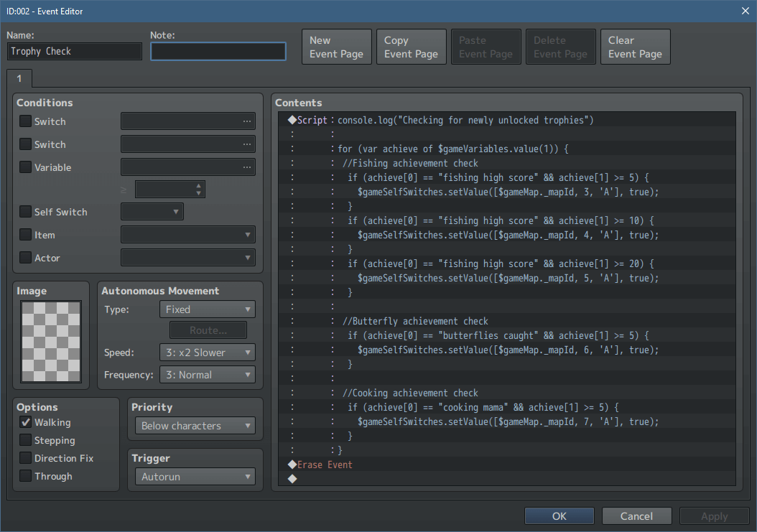Select the butterflies caught condition line
Screen dimensions: 757x532
[x=507, y=335]
